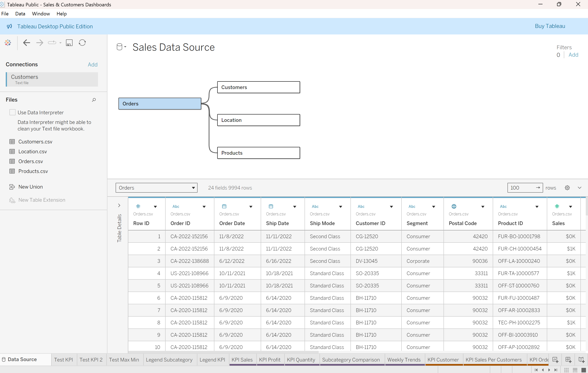Viewport: 588px width, 373px height.
Task: Open the Customer ID column dropdown
Action: coord(391,207)
